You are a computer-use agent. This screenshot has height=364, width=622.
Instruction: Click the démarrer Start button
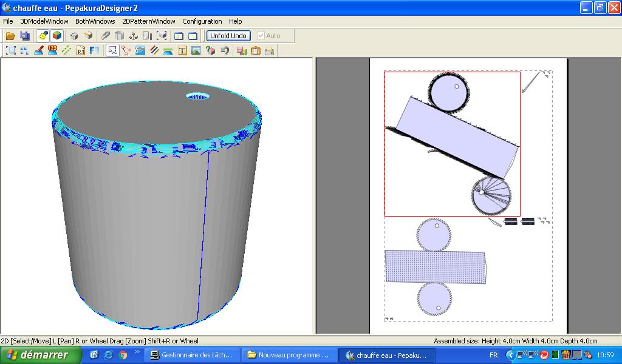pos(41,355)
